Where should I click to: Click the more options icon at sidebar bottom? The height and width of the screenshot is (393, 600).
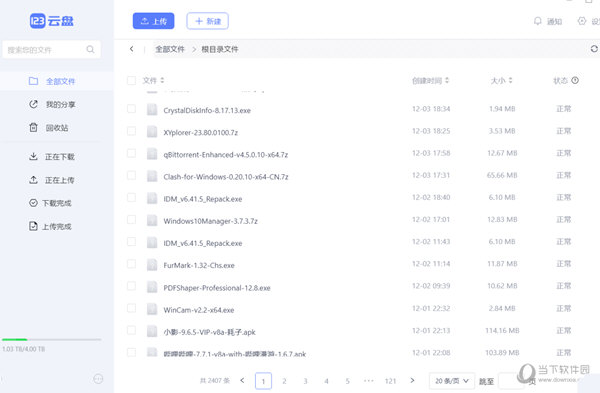pyautogui.click(x=98, y=379)
